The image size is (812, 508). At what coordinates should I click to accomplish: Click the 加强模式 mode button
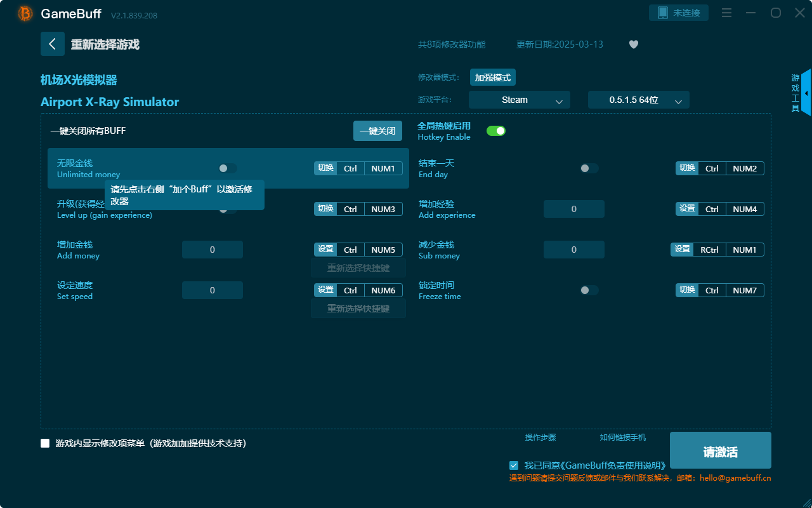[493, 77]
